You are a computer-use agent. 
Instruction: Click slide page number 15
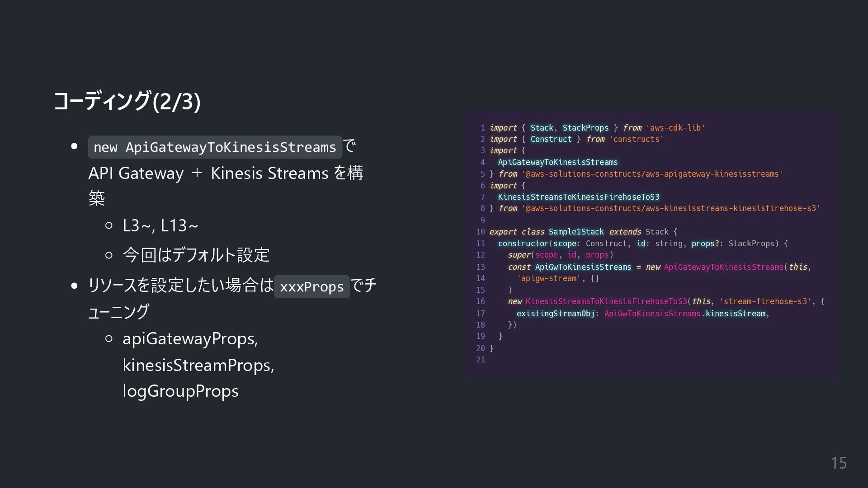tap(838, 463)
